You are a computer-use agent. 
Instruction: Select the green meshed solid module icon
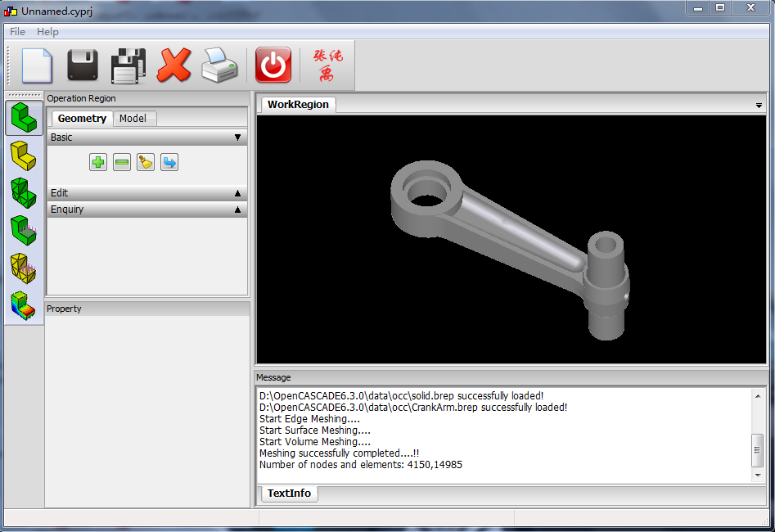point(24,193)
